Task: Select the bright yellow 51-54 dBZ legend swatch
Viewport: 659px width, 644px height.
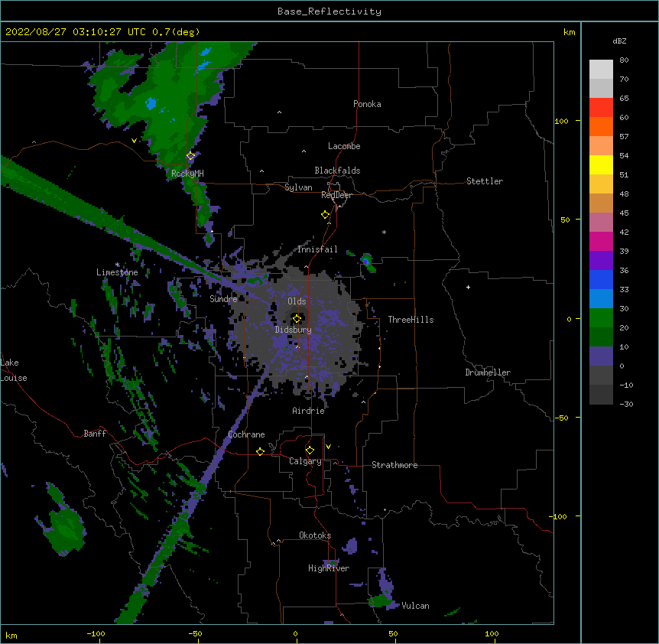Action: pyautogui.click(x=601, y=164)
